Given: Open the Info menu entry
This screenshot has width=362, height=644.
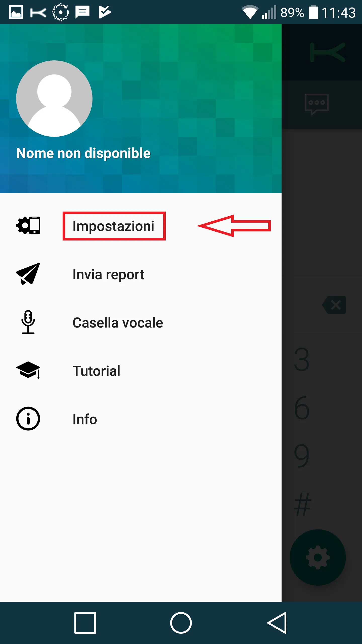Looking at the screenshot, I should [141, 419].
